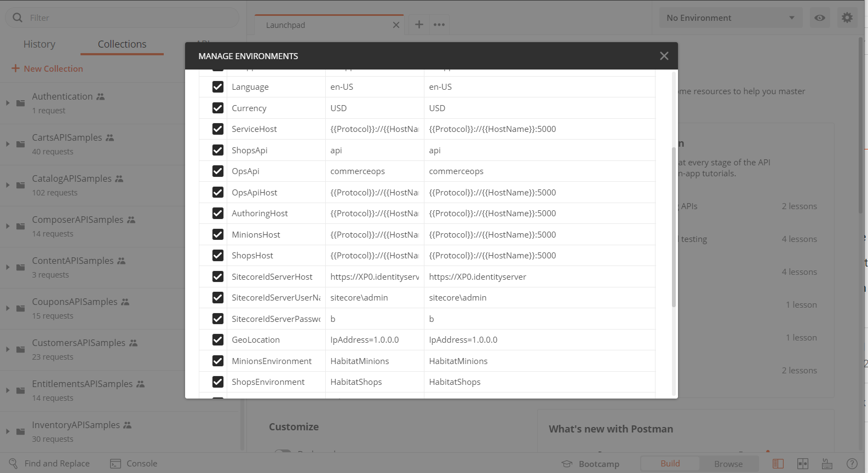Click the plus icon of New Collection
The image size is (868, 473).
15,68
